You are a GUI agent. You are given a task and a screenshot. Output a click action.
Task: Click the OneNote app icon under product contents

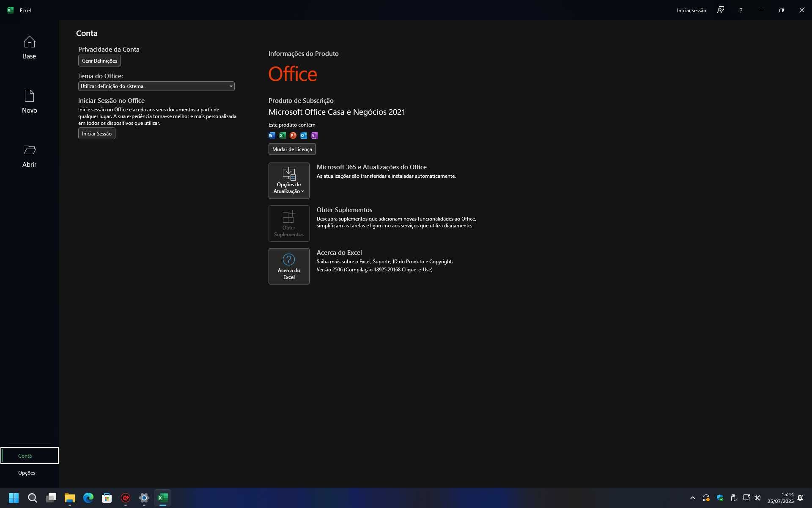[314, 135]
